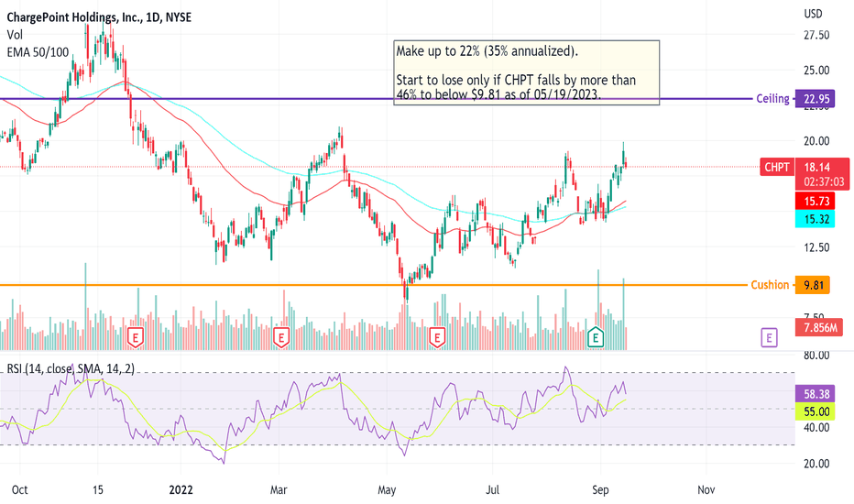Click the 15 date label on time axis
The width and height of the screenshot is (854, 504).
(97, 490)
